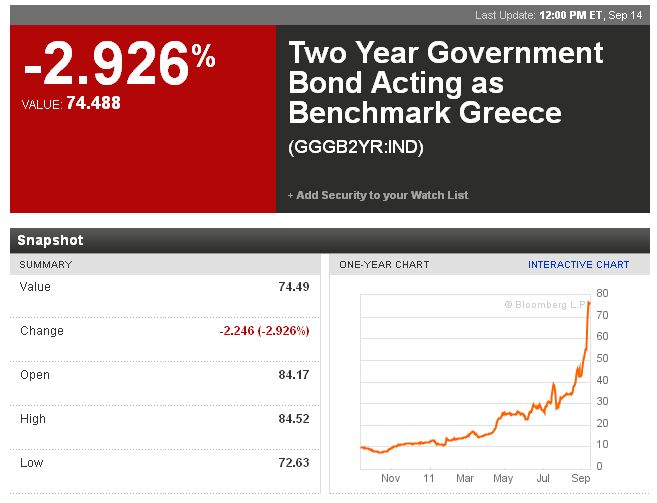Image resolution: width=657 pixels, height=503 pixels.
Task: Click the -2.926% headline change figure
Action: [x=119, y=65]
